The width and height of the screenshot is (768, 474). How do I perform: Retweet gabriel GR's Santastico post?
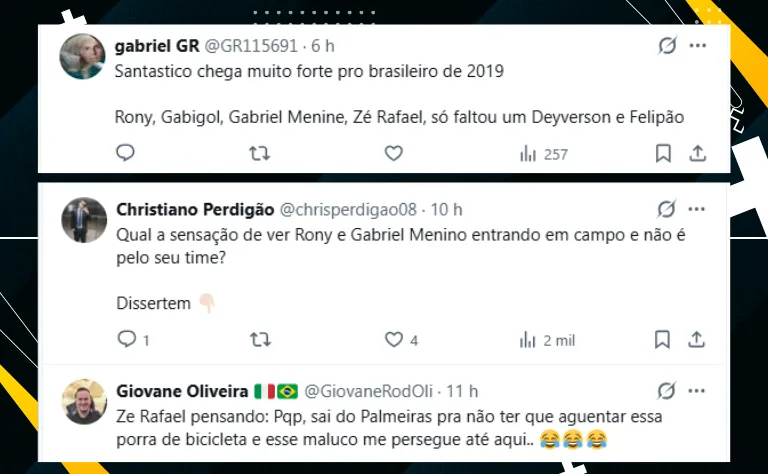click(x=259, y=153)
